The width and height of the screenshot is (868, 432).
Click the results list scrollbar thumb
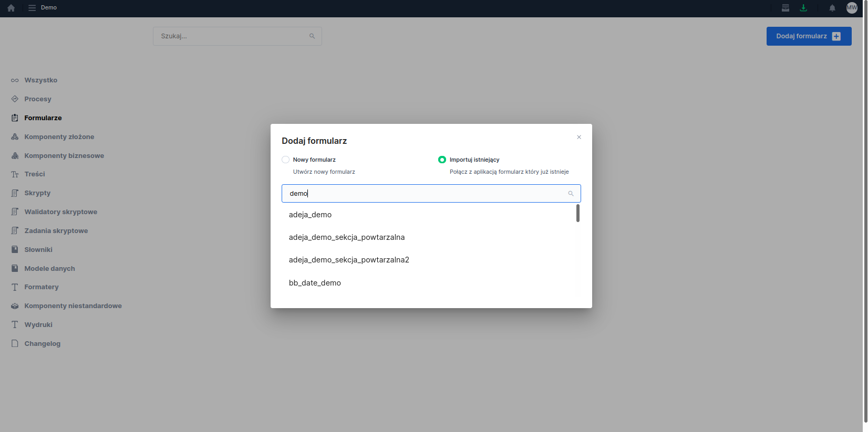click(577, 213)
